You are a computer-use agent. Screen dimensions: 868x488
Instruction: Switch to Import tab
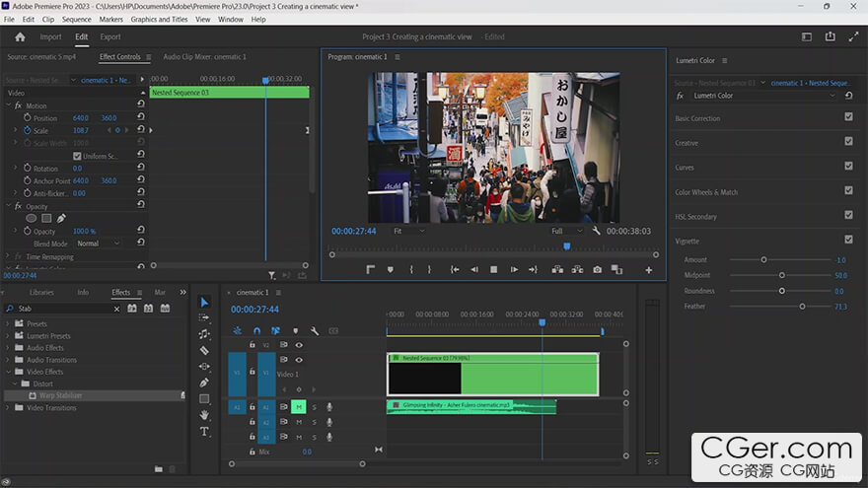click(50, 37)
